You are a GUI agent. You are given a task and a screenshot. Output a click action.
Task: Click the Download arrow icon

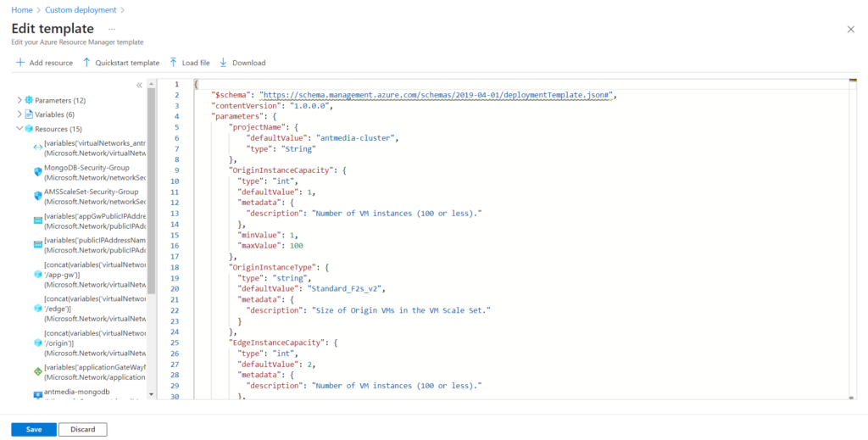tap(224, 63)
